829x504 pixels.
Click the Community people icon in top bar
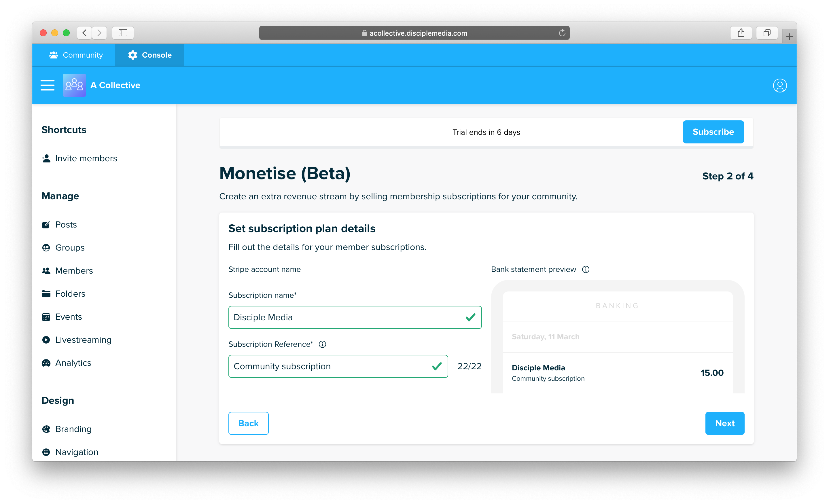54,55
